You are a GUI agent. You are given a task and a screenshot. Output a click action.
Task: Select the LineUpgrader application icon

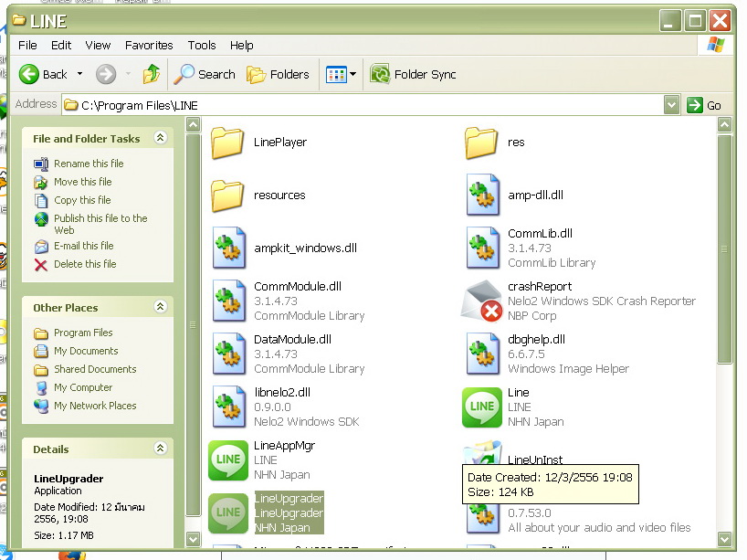coord(228,512)
